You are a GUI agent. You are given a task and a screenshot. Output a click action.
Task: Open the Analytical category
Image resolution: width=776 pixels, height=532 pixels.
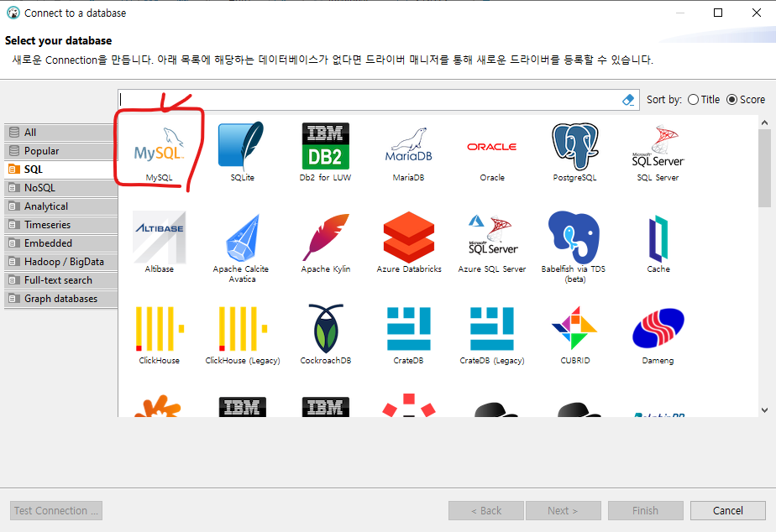tap(60, 206)
